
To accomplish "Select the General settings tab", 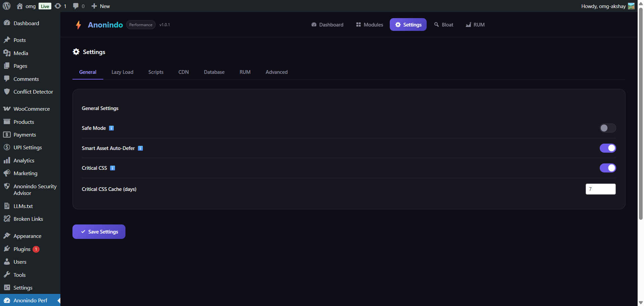I will point(88,72).
